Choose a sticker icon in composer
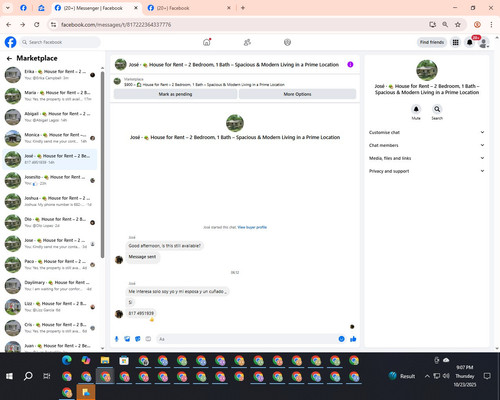Viewport: 500px width, 400px height. [x=138, y=339]
